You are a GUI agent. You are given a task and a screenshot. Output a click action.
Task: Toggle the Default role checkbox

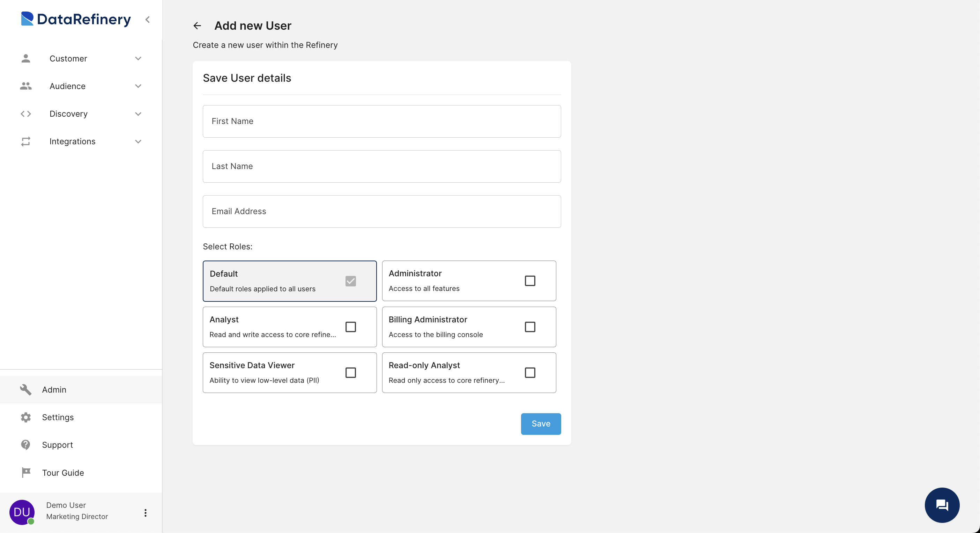point(350,281)
